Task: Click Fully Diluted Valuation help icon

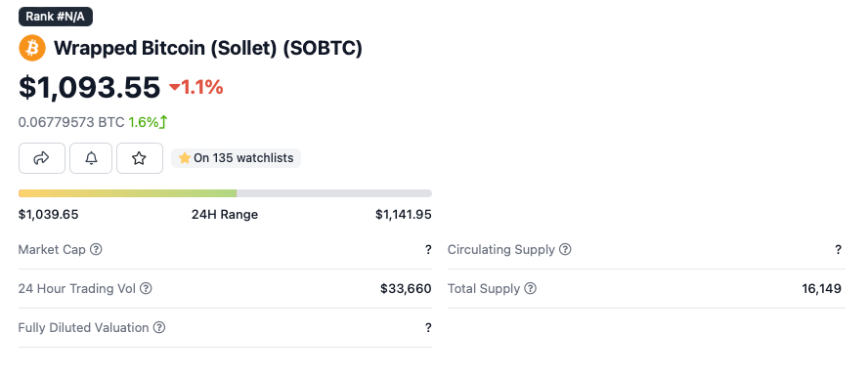Action: pos(159,327)
